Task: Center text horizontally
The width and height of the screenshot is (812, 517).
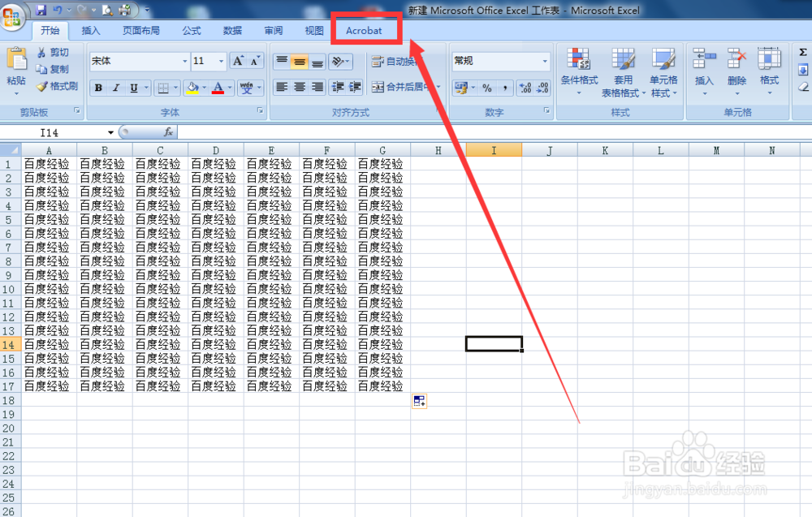Action: coord(300,87)
